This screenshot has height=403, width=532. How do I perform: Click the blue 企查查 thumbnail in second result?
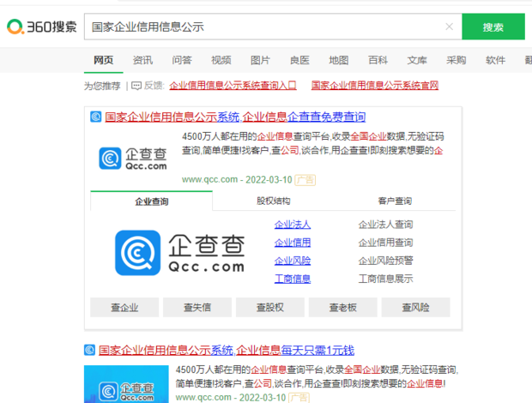click(126, 384)
